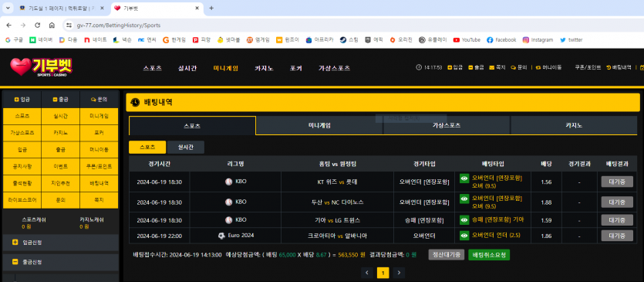
Task: Go to previous page arrow in pagination
Action: click(x=368, y=273)
